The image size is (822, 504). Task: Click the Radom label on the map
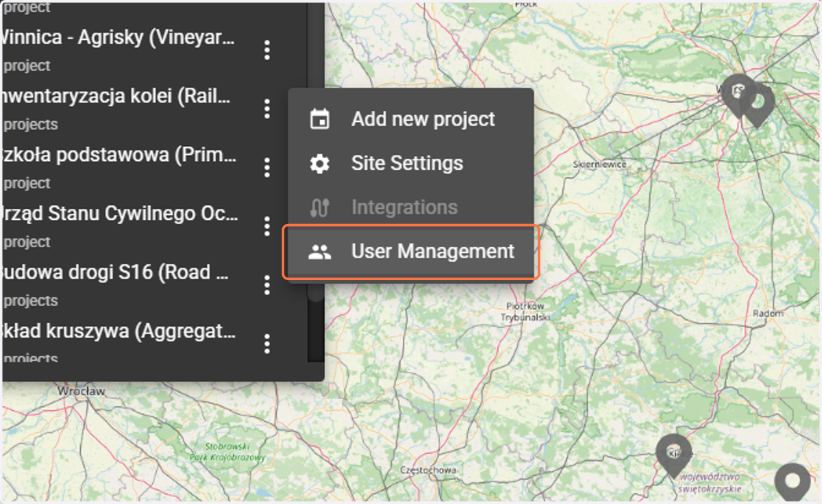tap(767, 313)
